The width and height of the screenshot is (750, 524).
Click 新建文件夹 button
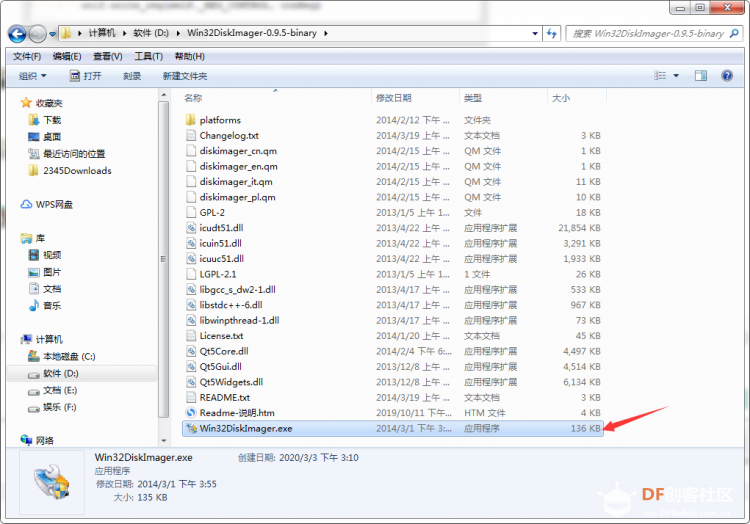point(185,76)
